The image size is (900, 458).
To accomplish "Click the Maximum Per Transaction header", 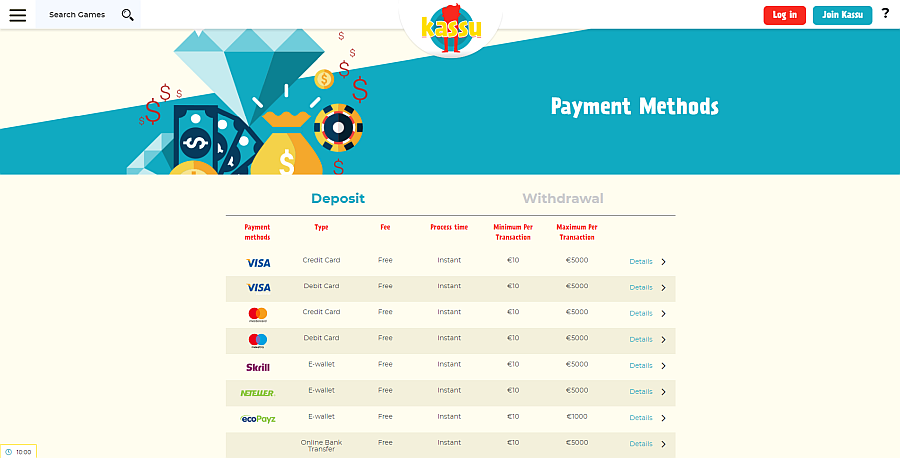I will 577,232.
